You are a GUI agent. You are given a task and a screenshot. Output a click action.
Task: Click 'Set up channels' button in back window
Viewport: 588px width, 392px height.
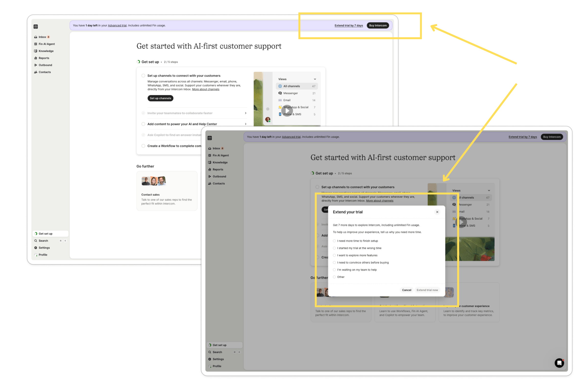tap(160, 98)
